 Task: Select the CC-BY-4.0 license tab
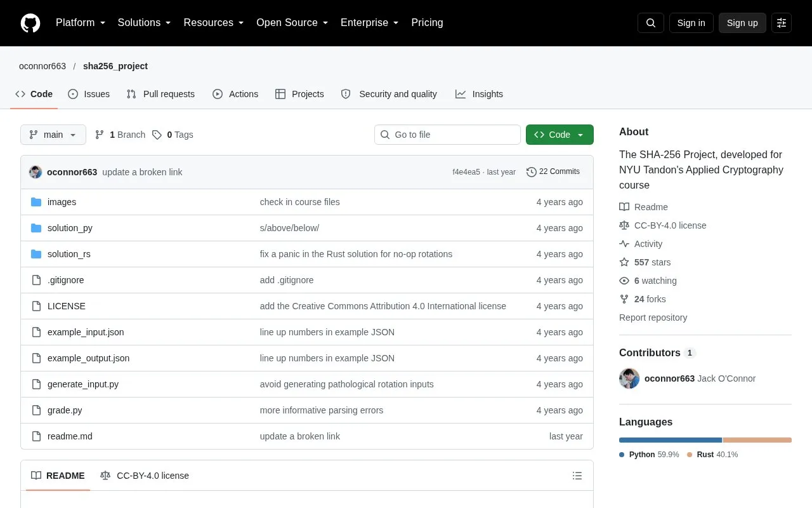point(145,476)
